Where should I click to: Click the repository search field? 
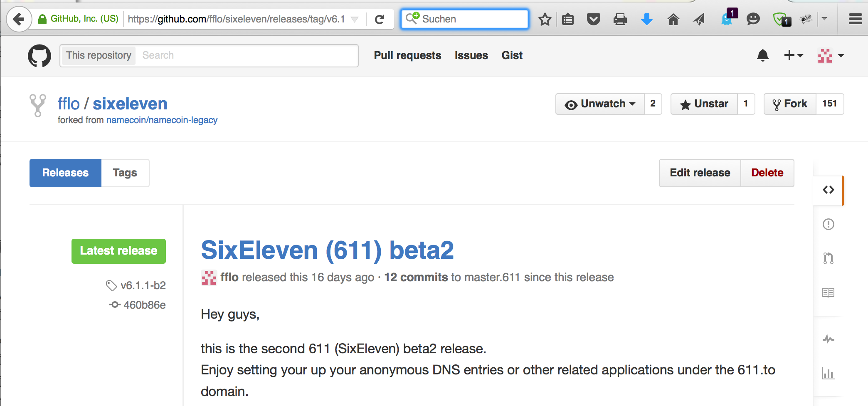(246, 55)
